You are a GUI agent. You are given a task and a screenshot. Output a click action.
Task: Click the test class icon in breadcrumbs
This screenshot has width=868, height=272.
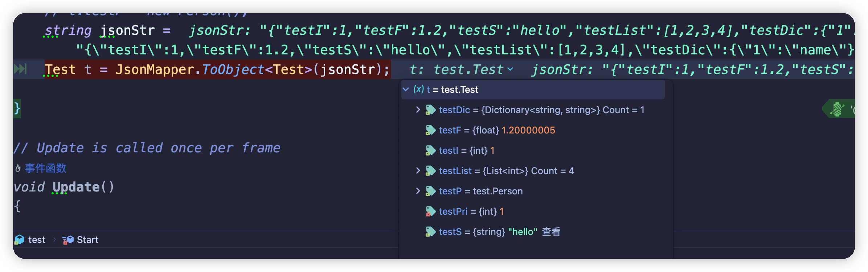pos(19,240)
